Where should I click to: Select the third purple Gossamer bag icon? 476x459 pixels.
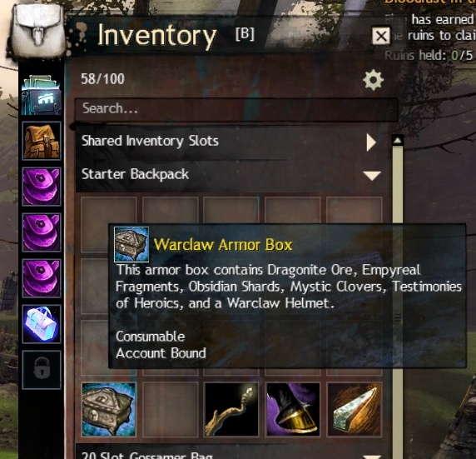[x=42, y=278]
